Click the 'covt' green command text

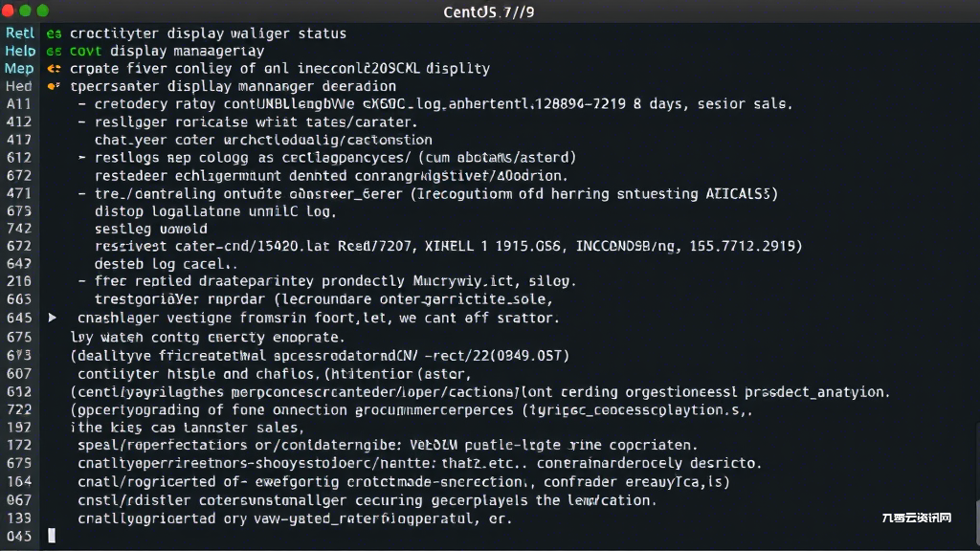pos(85,52)
